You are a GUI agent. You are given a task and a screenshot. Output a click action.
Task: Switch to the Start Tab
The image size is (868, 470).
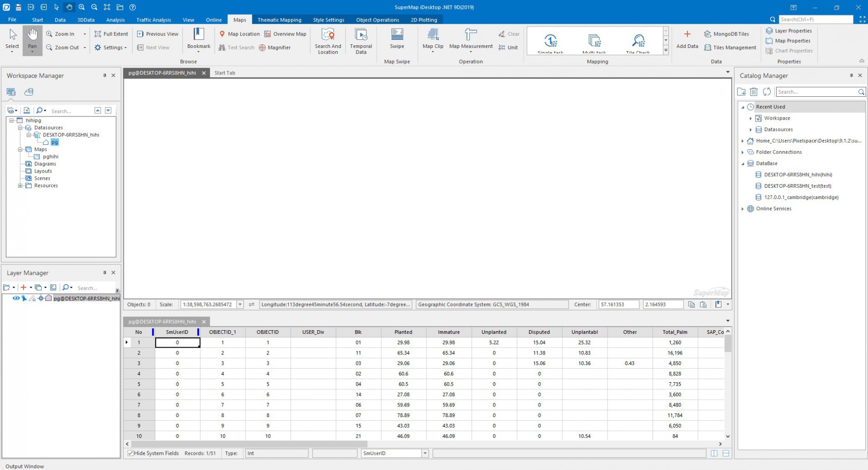(225, 73)
